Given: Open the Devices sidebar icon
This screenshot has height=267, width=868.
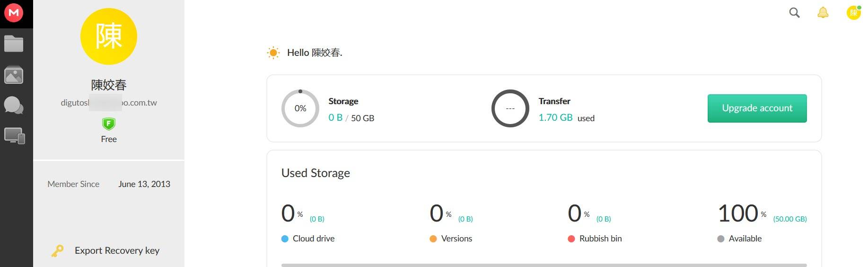Looking at the screenshot, I should coord(14,136).
